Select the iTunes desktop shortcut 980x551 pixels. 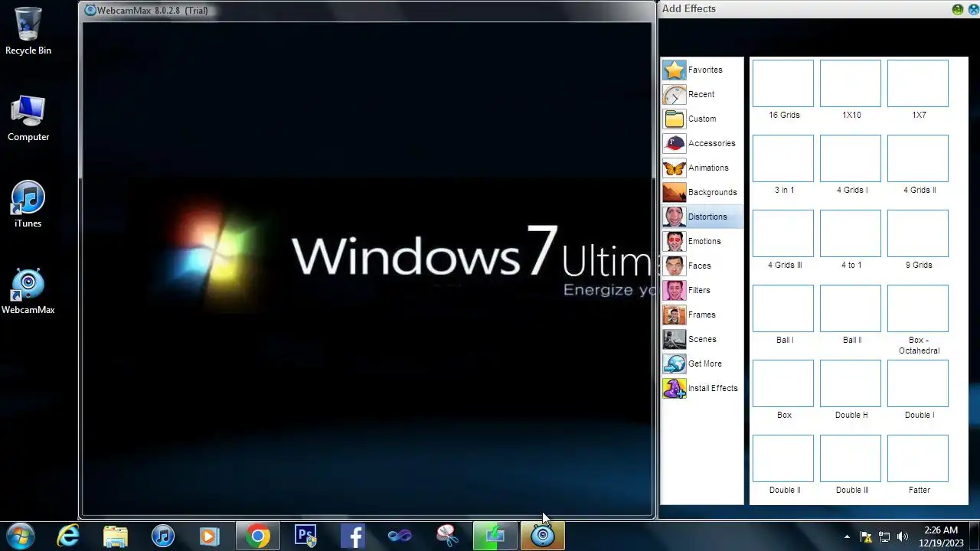[28, 204]
